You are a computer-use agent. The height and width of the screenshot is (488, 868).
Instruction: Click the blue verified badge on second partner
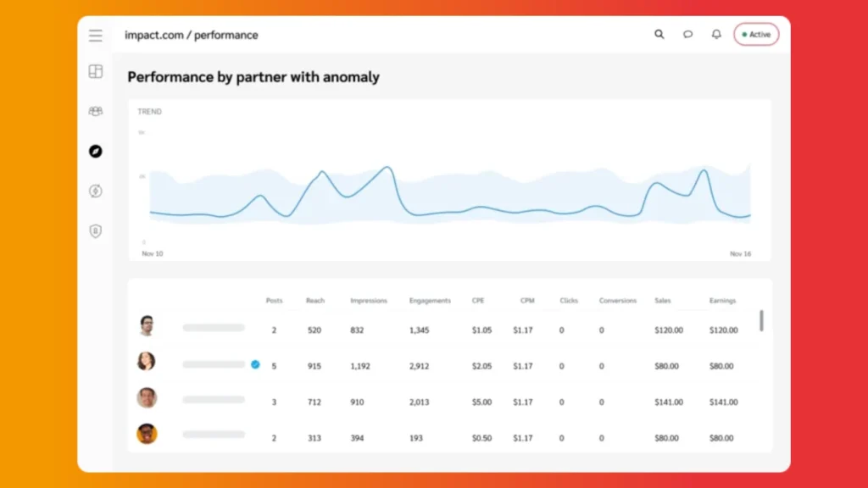point(255,364)
